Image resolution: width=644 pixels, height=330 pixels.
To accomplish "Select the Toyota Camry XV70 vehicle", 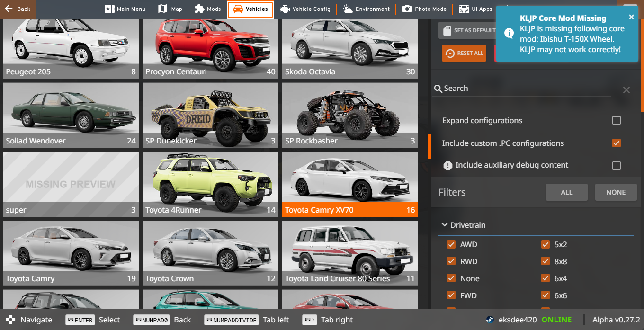I will [350, 185].
